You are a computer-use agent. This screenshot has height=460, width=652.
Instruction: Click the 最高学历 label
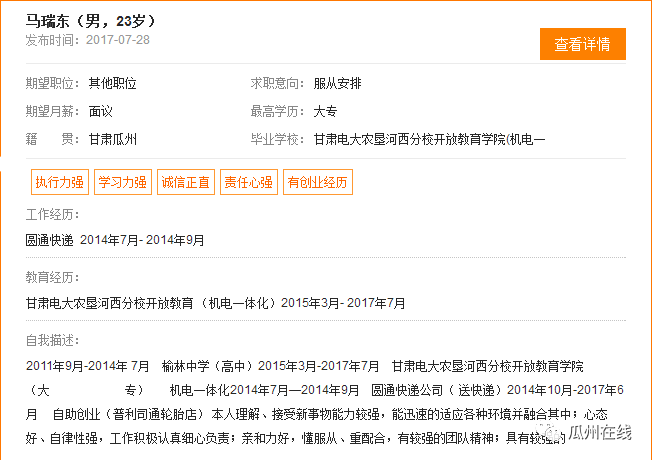coord(277,111)
